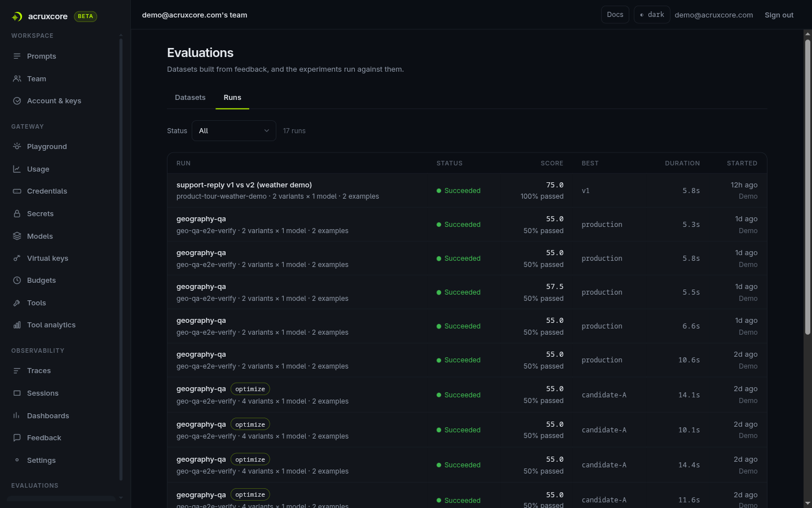Click the SCORE column header
This screenshot has height=508, width=812.
pyautogui.click(x=552, y=163)
